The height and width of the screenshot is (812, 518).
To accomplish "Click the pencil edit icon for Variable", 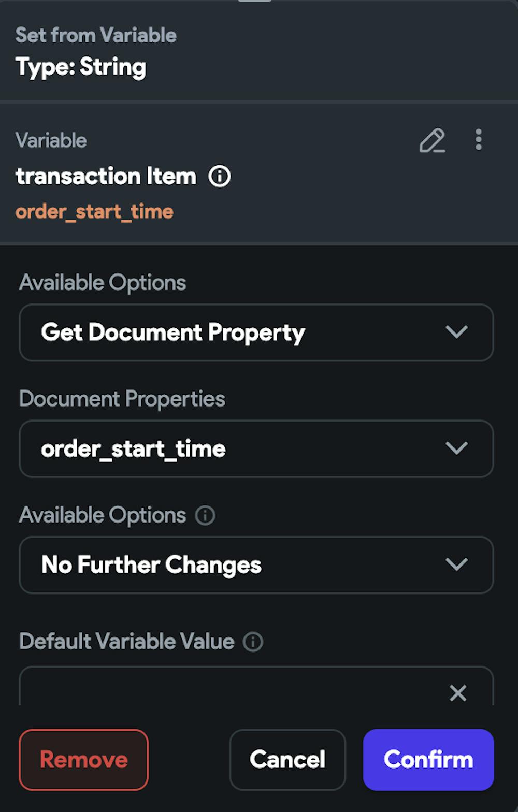I will coord(432,140).
